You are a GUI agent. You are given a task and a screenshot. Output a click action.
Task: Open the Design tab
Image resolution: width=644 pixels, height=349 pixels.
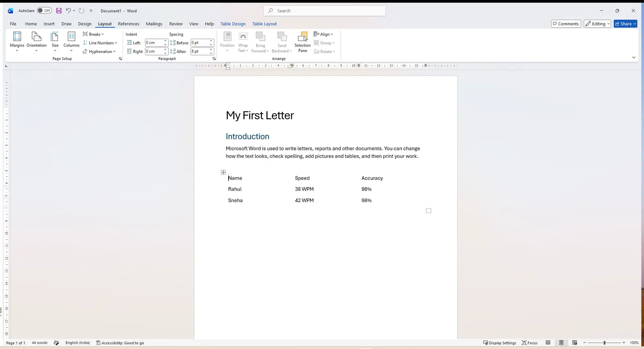pyautogui.click(x=85, y=23)
